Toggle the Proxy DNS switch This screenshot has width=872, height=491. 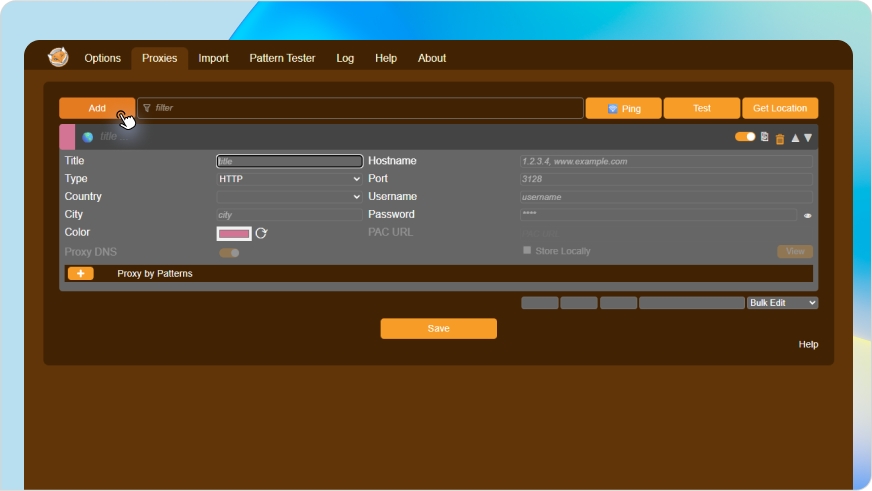(x=229, y=253)
